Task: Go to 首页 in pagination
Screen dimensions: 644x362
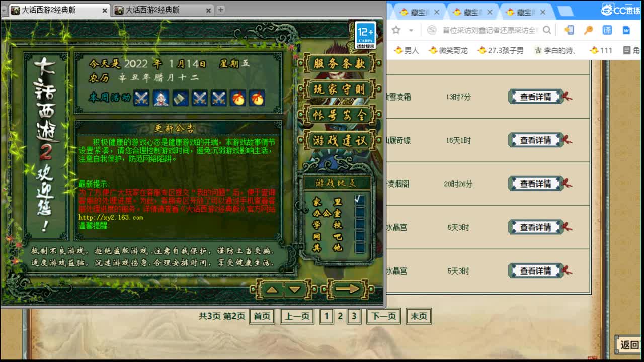Action: [262, 316]
